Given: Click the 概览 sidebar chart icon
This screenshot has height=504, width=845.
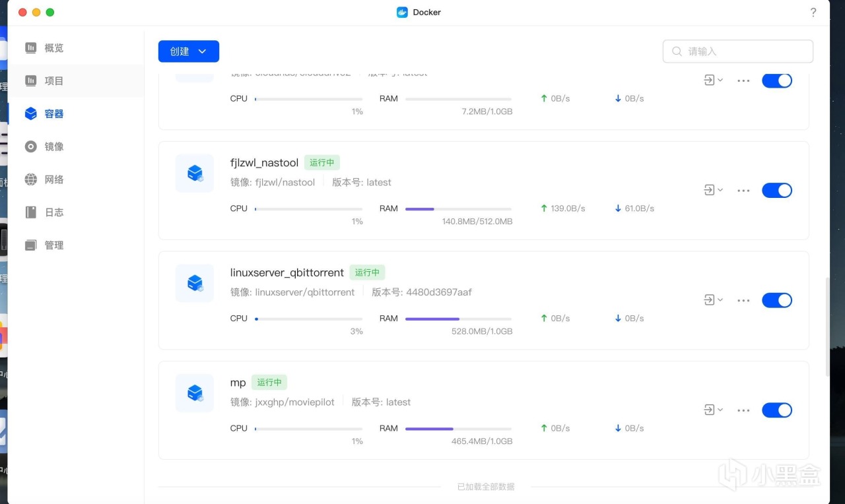Looking at the screenshot, I should (31, 48).
